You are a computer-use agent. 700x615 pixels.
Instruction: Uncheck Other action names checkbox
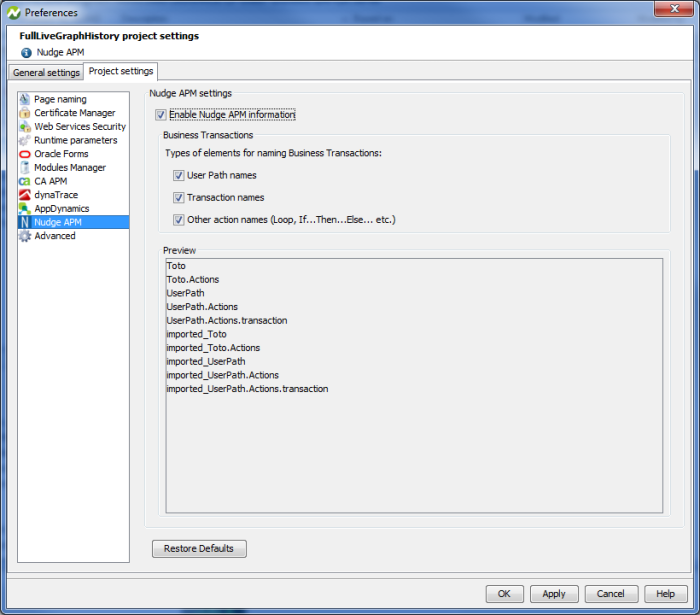(179, 220)
